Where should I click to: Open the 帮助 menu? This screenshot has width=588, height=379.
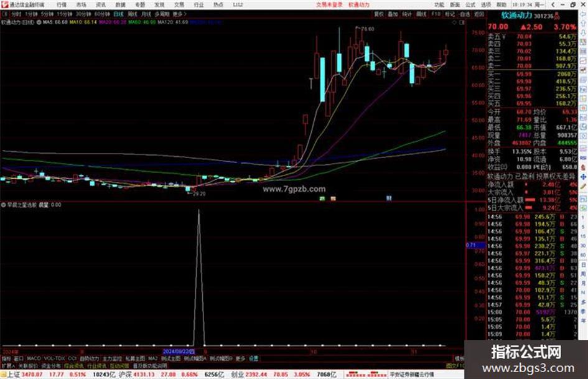pyautogui.click(x=502, y=5)
